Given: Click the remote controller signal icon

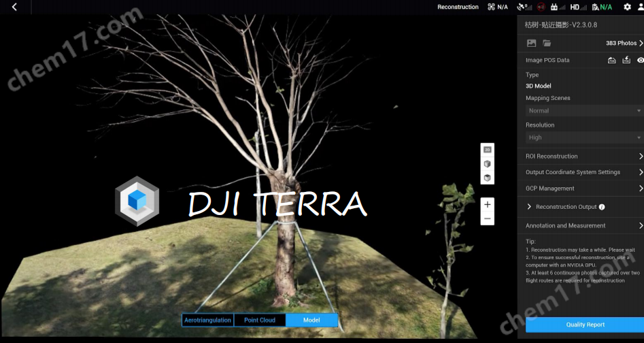Looking at the screenshot, I should (x=558, y=7).
